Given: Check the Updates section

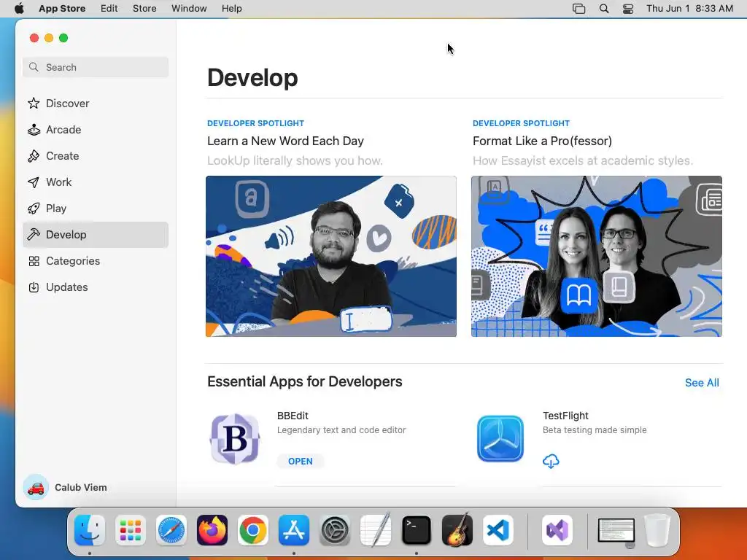Looking at the screenshot, I should (96, 287).
